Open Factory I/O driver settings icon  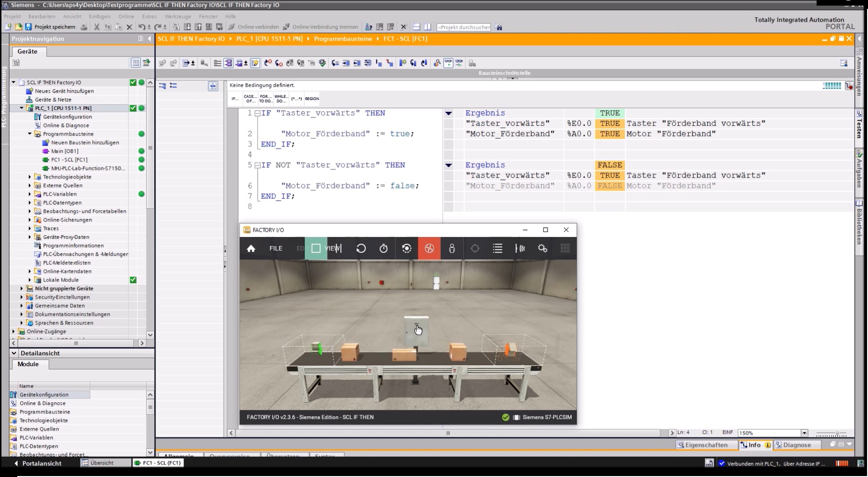[542, 248]
